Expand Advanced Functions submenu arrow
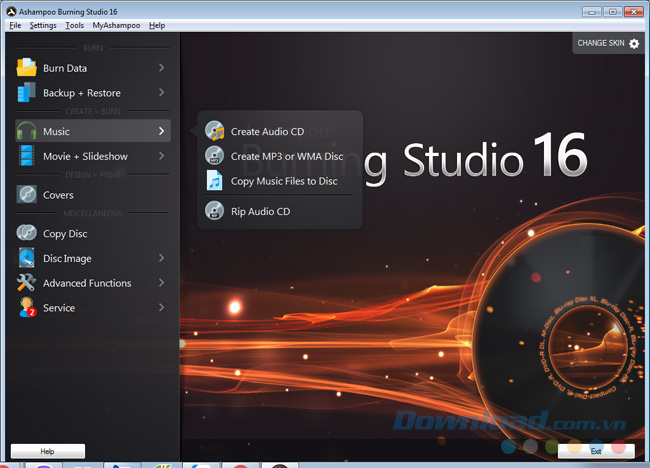Image resolution: width=650 pixels, height=468 pixels. (x=161, y=283)
